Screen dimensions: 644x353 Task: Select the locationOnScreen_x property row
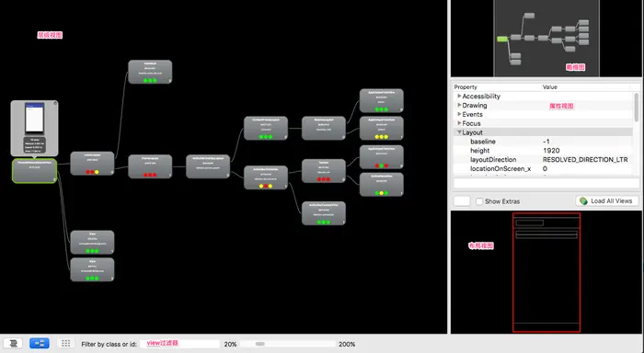point(542,168)
